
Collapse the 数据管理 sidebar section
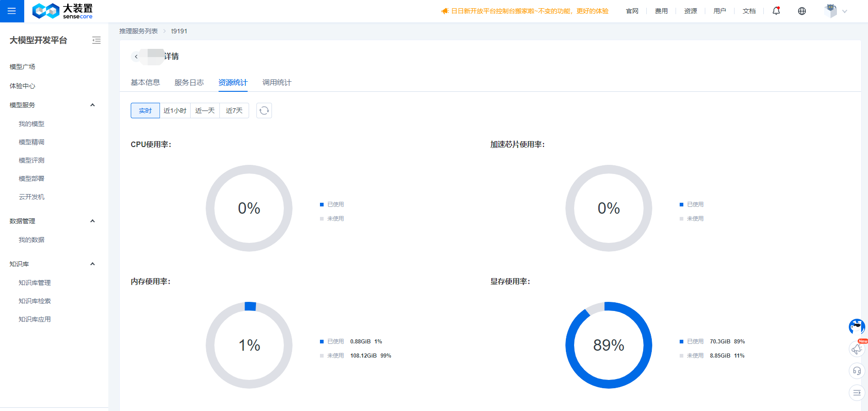point(92,221)
